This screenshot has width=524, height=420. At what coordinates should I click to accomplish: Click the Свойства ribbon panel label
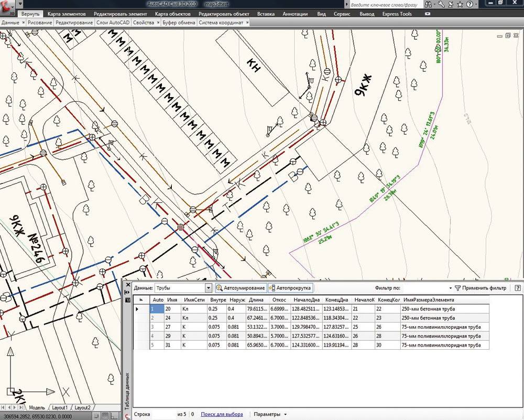[144, 23]
